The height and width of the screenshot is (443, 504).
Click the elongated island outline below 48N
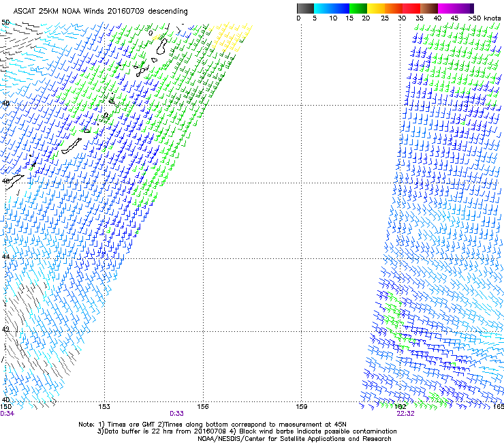(72, 146)
